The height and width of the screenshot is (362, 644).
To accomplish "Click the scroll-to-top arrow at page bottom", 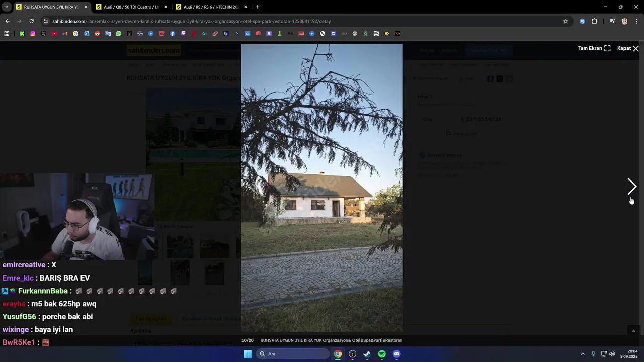I will pos(633,330).
